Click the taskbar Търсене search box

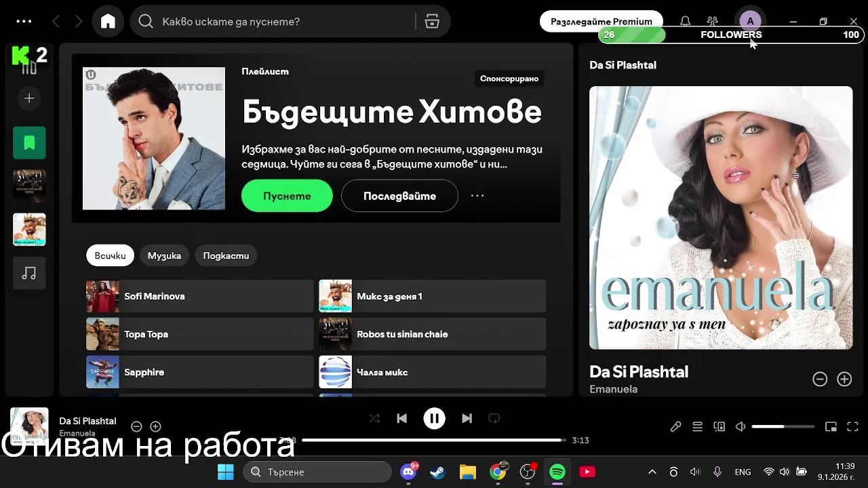pos(317,472)
